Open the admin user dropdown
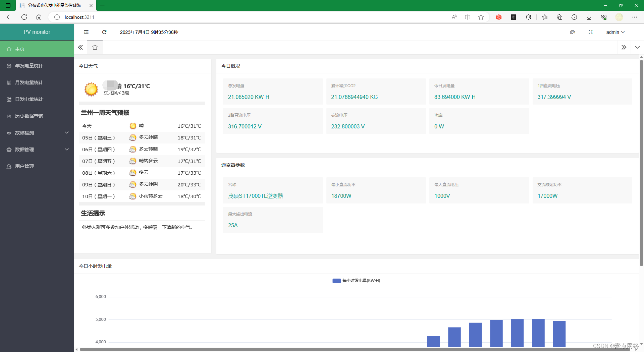The height and width of the screenshot is (352, 644). point(615,32)
